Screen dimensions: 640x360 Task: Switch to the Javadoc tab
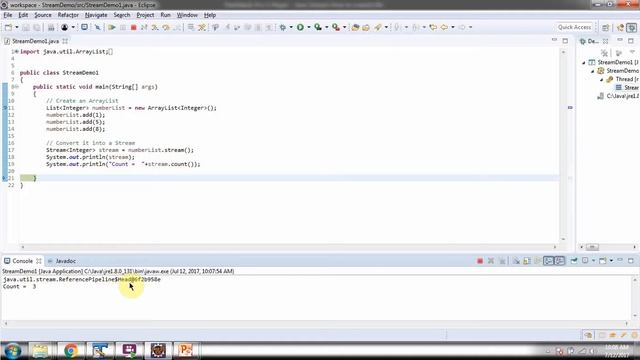click(62, 261)
